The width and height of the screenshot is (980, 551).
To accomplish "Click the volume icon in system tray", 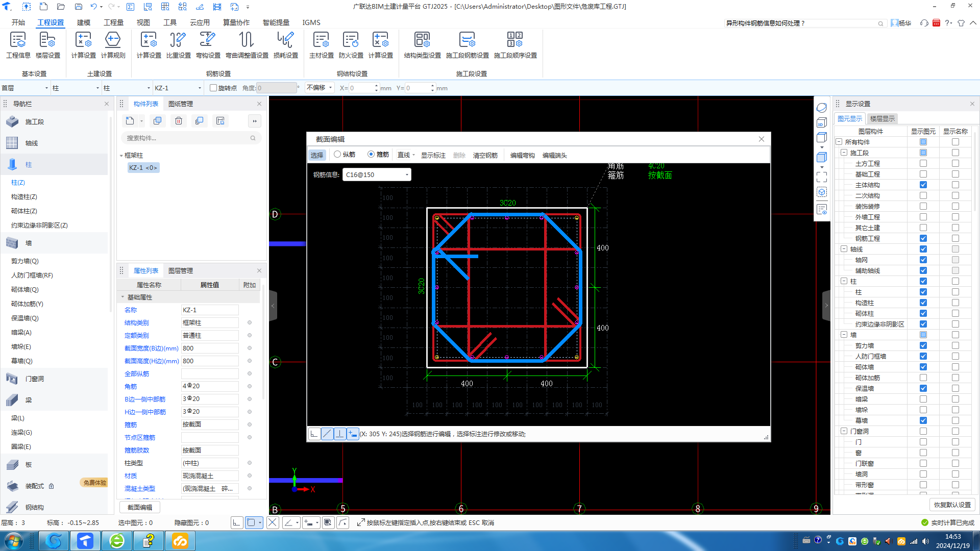I will pyautogui.click(x=925, y=541).
